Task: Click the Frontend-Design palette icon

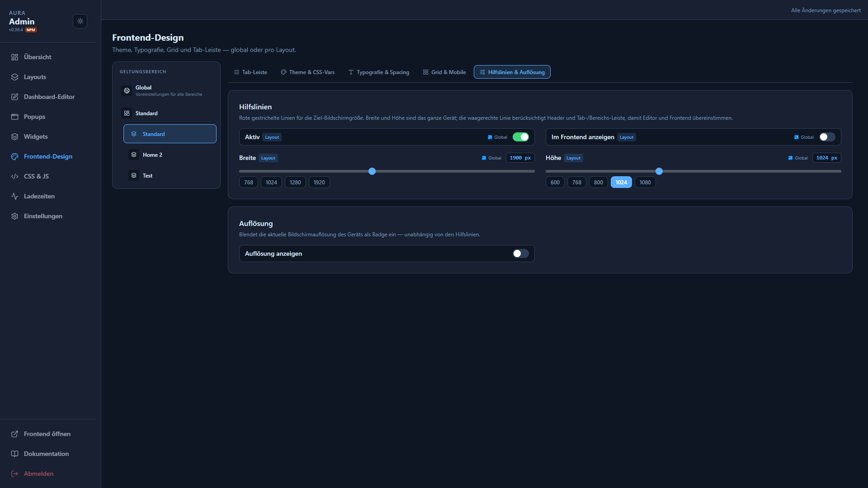Action: click(x=14, y=156)
